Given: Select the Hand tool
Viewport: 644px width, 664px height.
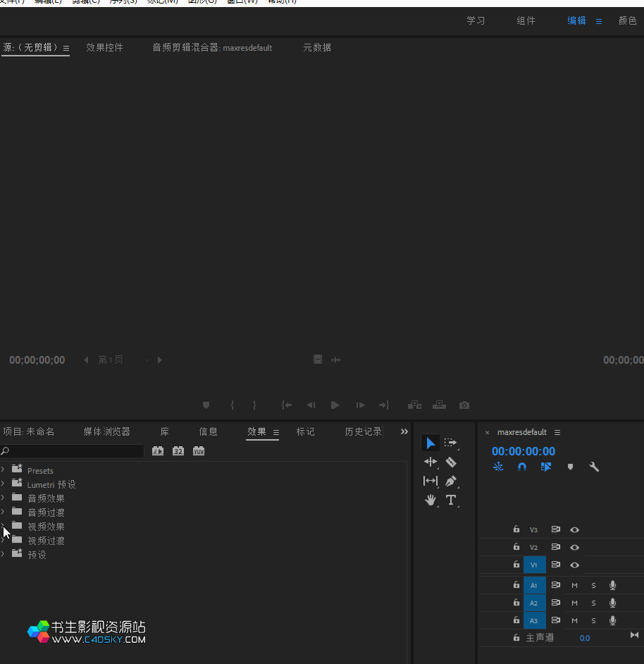Looking at the screenshot, I should (431, 500).
